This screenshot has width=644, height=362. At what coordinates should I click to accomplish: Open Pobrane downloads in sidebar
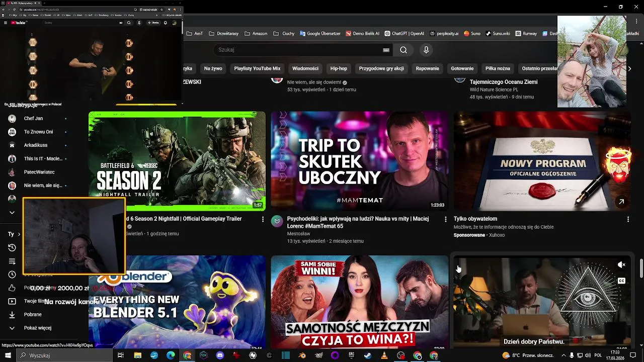coord(33,315)
